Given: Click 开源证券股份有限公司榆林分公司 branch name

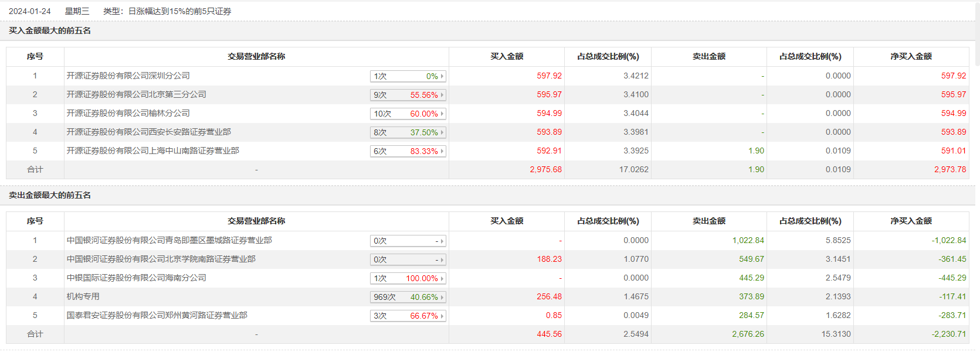Looking at the screenshot, I should coord(128,113).
